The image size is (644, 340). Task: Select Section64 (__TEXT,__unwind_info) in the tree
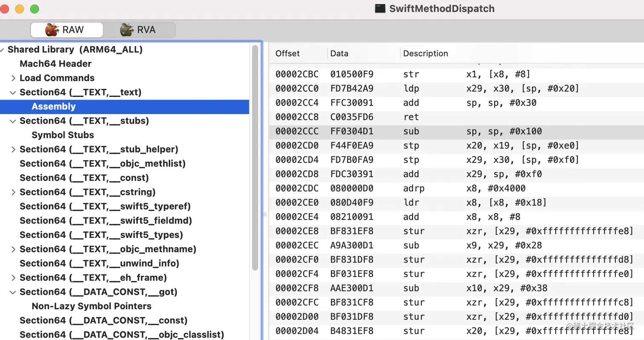[x=100, y=263]
